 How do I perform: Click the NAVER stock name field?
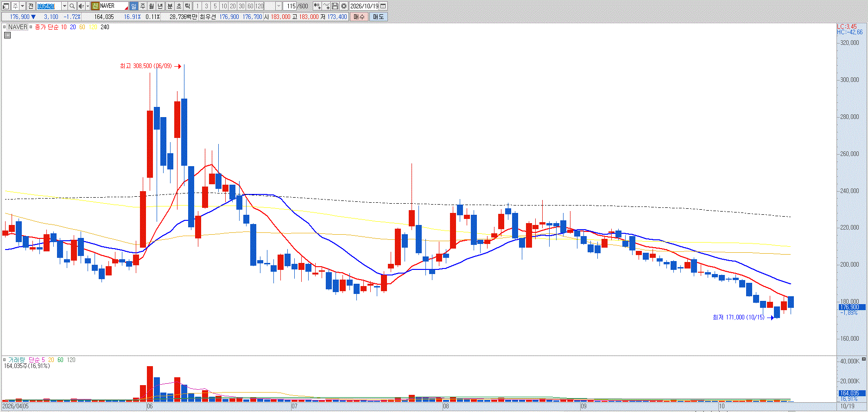[114, 6]
